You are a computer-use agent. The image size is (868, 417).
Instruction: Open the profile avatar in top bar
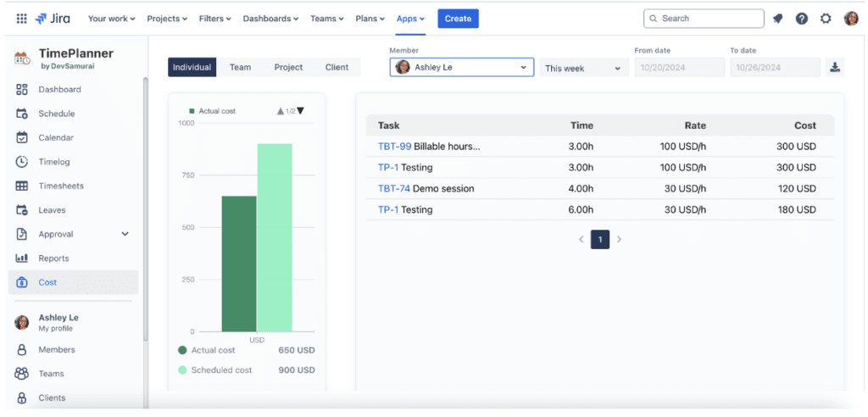[x=851, y=19]
